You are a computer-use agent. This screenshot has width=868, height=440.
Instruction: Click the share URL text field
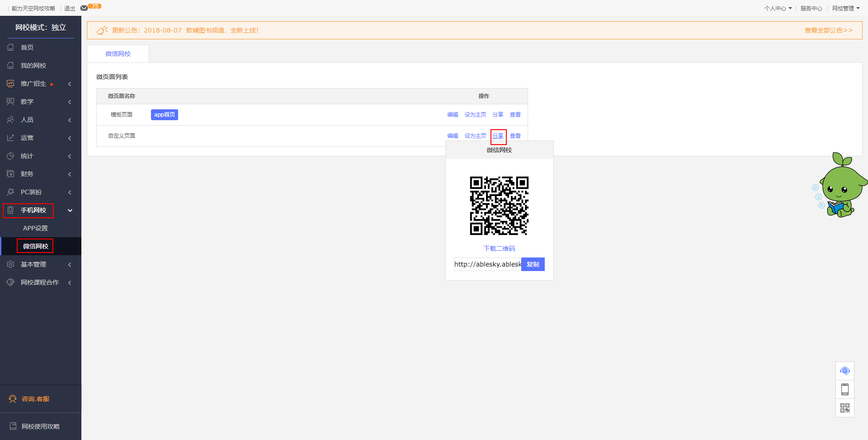[x=487, y=264]
